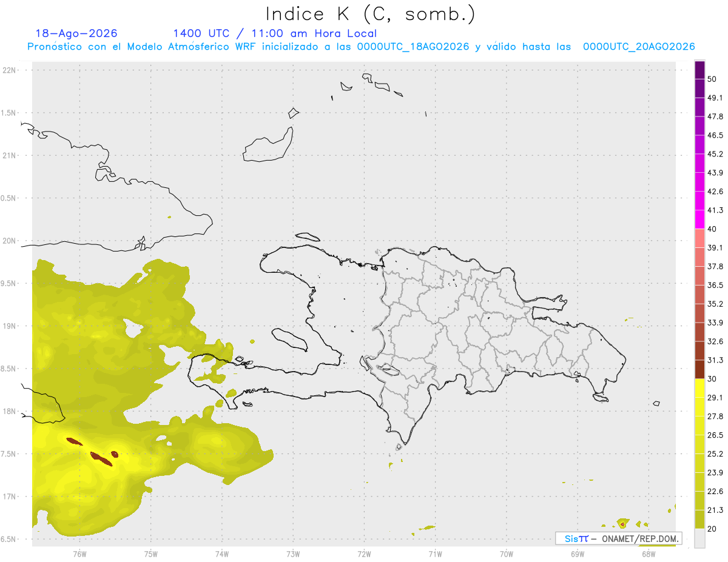Image resolution: width=728 pixels, height=562 pixels.
Task: Click the olive swatch between 20 and 21.3
Action: pos(700,520)
